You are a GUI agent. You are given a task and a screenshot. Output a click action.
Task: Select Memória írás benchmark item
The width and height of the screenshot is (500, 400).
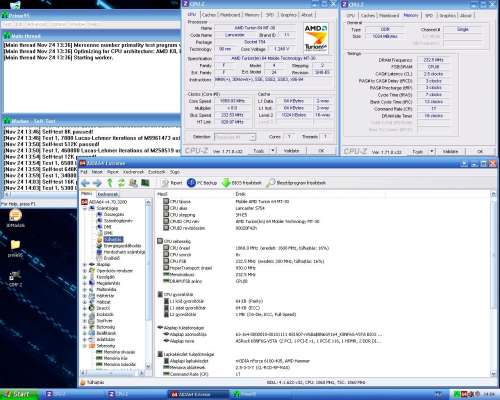(x=112, y=358)
